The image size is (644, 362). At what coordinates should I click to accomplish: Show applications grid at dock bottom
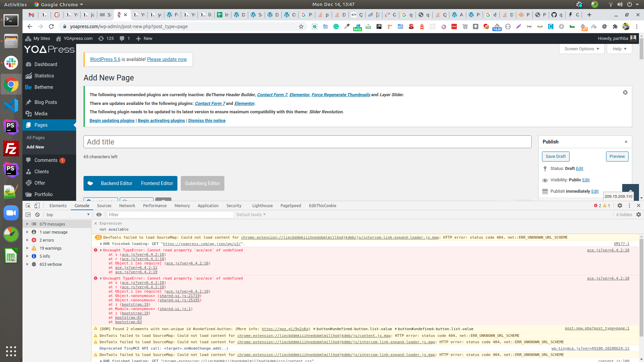(11, 351)
